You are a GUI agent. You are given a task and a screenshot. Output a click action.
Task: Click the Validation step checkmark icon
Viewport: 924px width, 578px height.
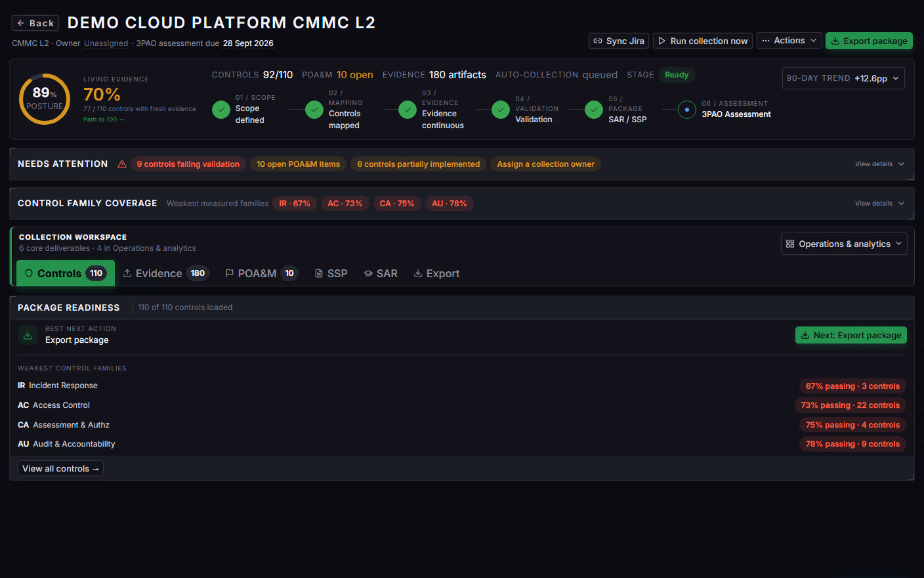(x=501, y=110)
